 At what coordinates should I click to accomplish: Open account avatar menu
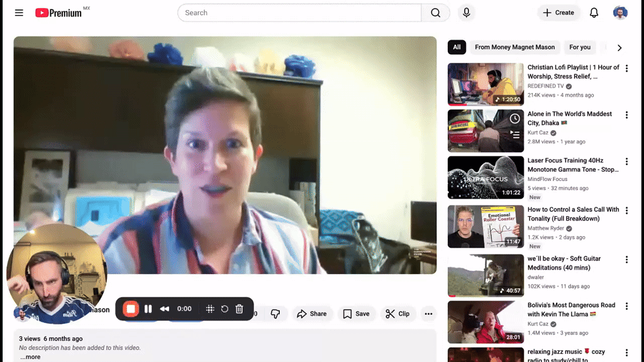[x=620, y=13]
